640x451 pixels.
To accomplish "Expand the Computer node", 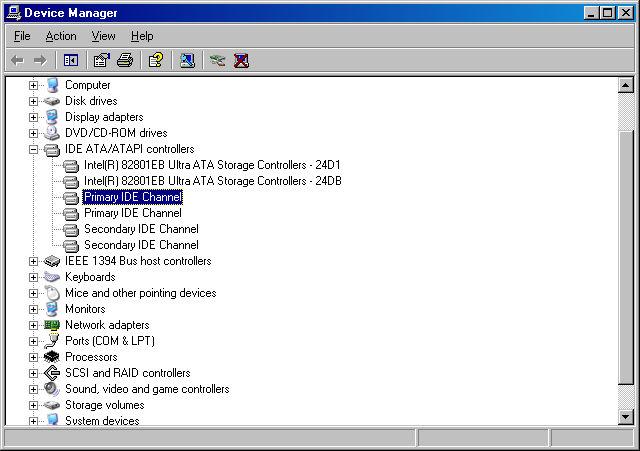I will 33,85.
